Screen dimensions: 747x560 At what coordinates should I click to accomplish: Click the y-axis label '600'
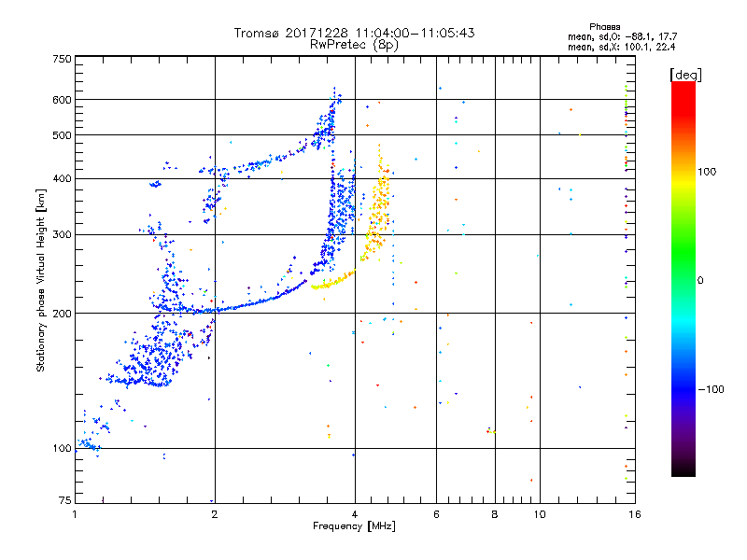point(62,100)
